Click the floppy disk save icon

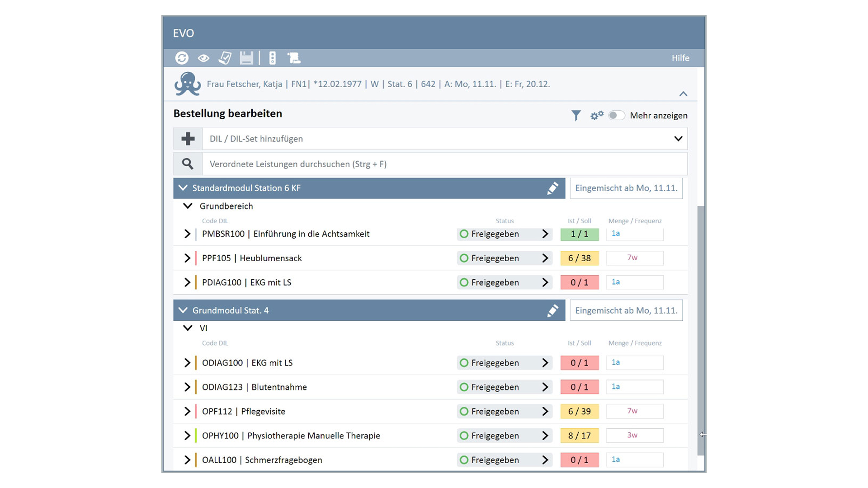[x=246, y=58]
